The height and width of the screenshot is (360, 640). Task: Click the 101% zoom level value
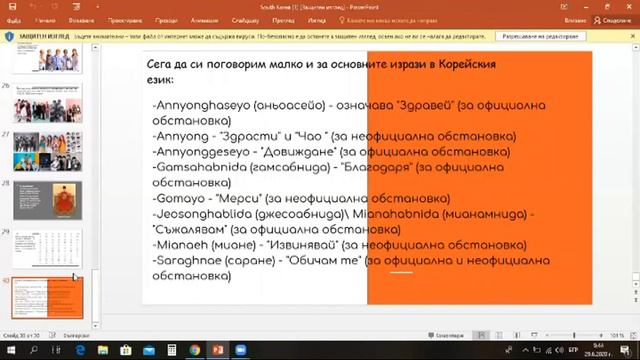(x=617, y=336)
